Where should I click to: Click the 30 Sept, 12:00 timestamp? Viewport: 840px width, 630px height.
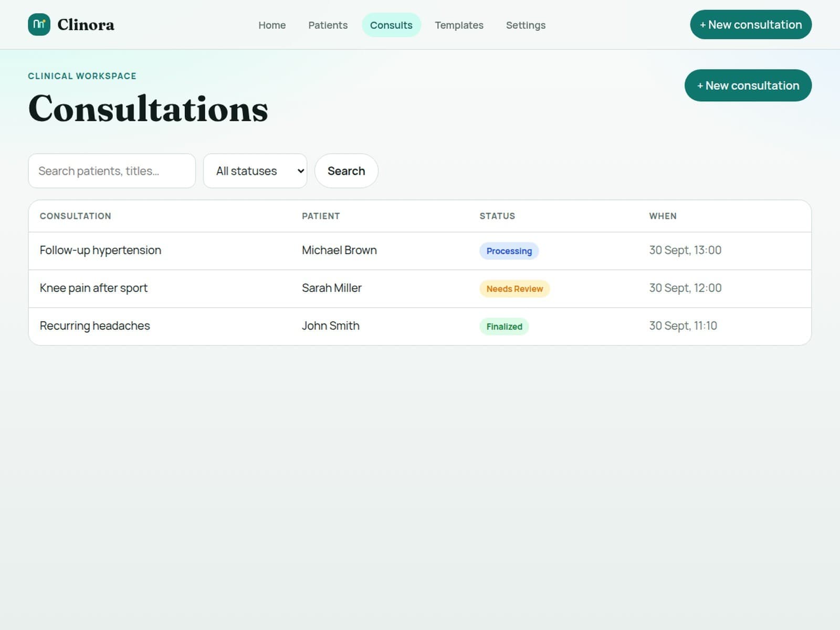tap(685, 288)
